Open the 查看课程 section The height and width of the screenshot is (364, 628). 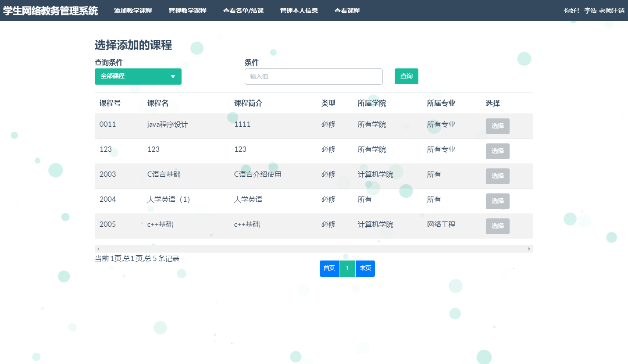point(346,10)
